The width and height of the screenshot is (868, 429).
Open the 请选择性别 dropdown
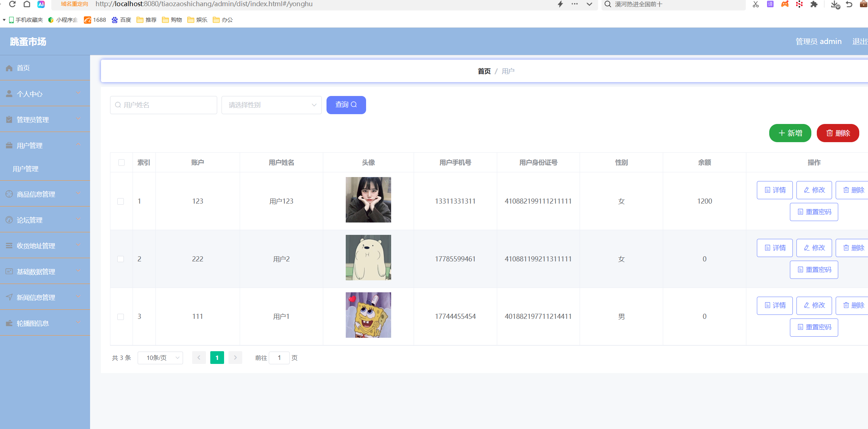point(272,105)
